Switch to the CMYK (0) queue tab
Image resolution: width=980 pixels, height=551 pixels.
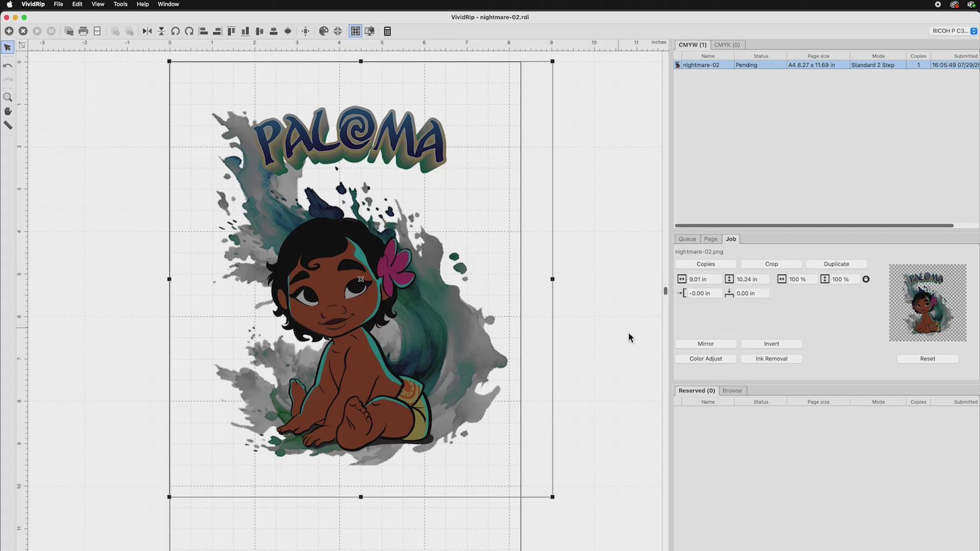tap(727, 45)
